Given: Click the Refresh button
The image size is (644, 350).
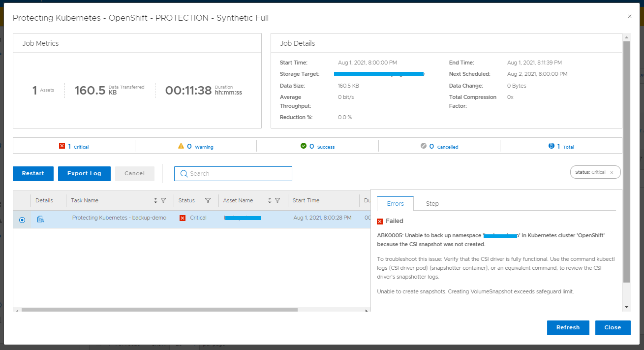Looking at the screenshot, I should 568,327.
